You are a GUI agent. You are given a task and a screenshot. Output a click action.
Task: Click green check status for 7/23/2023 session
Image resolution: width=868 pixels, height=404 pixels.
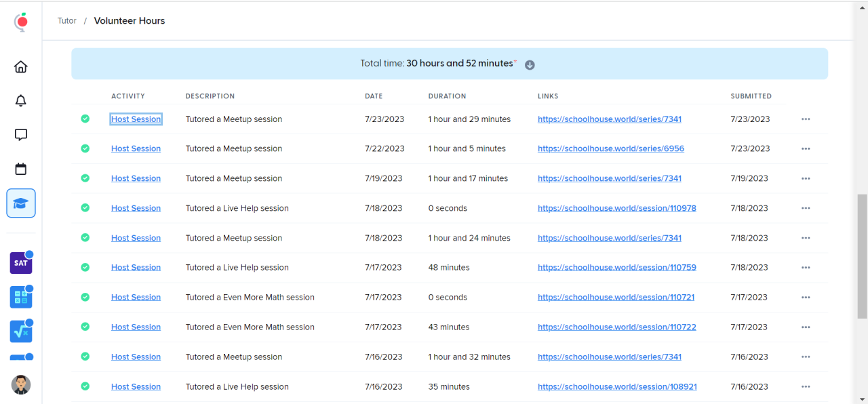pos(85,119)
